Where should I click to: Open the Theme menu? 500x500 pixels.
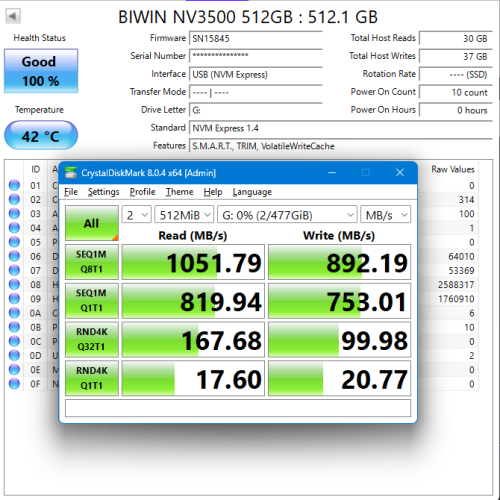(x=180, y=192)
